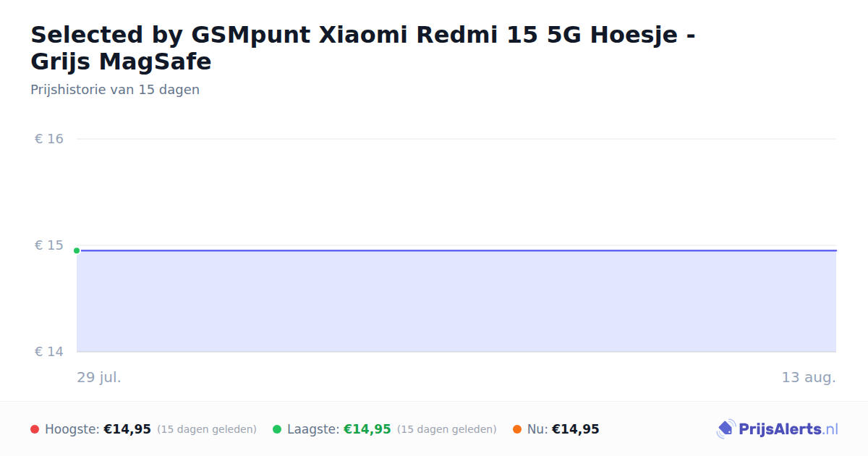Click the € 14 axis label
Screen dimensions: 868x456
(49, 352)
